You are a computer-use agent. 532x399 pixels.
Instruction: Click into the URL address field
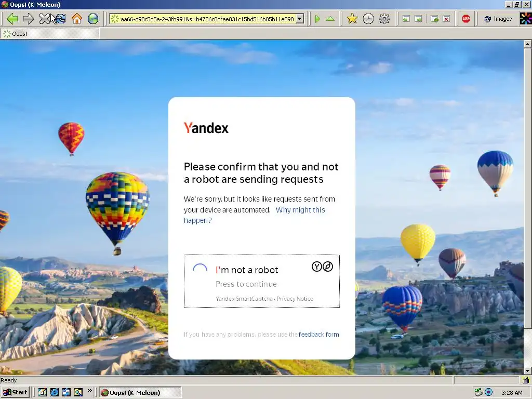206,19
